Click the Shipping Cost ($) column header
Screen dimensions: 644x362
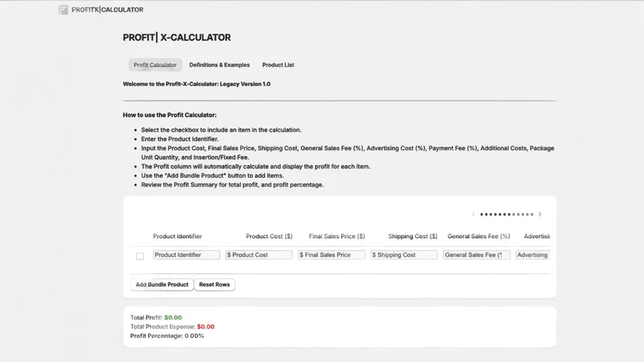(413, 237)
